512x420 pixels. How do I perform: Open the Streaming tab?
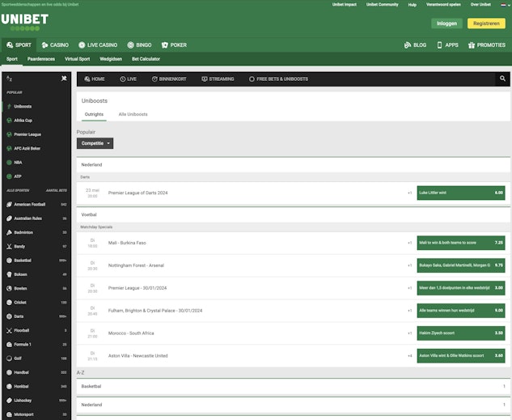coord(218,79)
